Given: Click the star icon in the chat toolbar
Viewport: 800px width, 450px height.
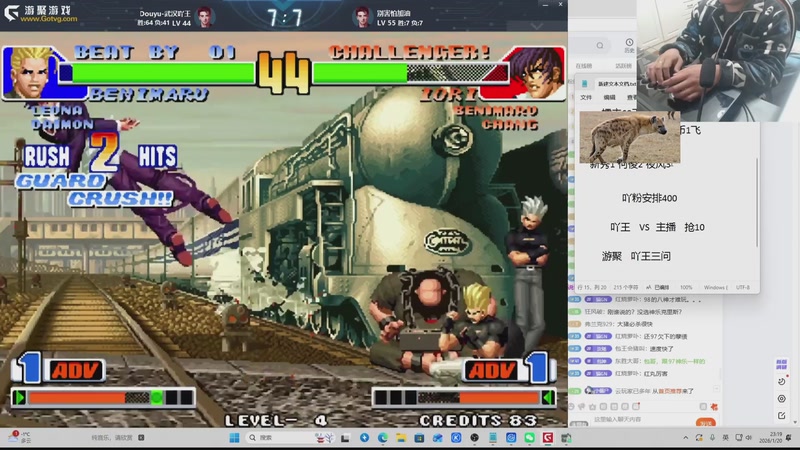Looking at the screenshot, I should pyautogui.click(x=592, y=407).
